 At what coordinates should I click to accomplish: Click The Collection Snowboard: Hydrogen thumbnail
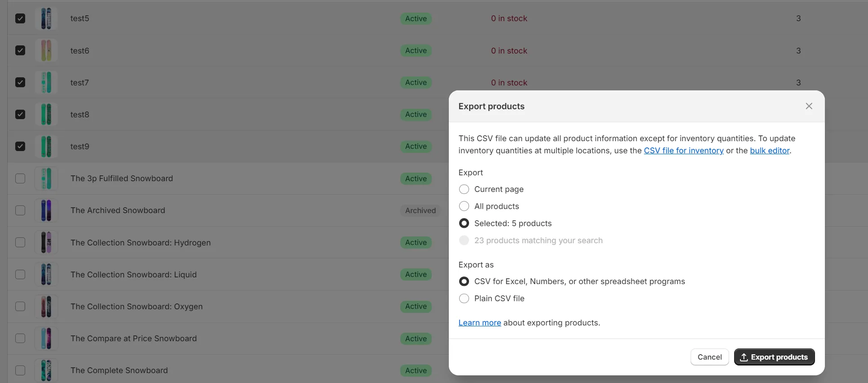(46, 242)
